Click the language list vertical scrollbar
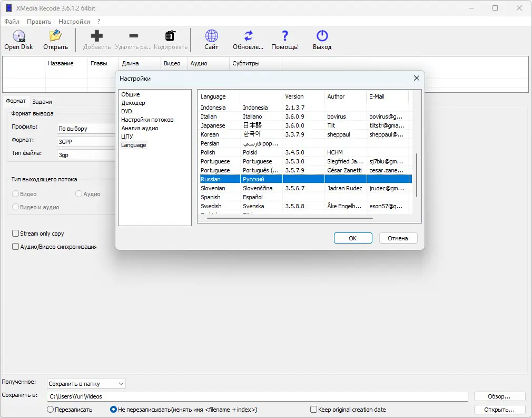This screenshot has width=532, height=418. (417, 175)
